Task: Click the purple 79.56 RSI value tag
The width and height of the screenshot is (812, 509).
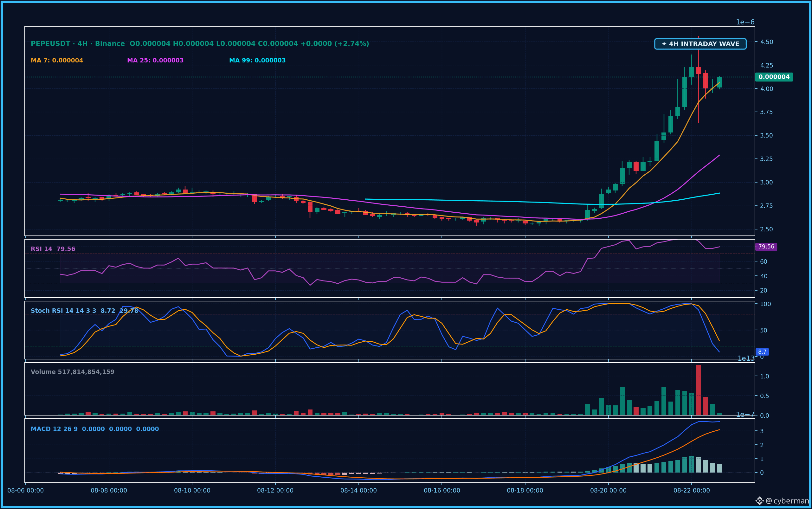Action: coord(766,247)
